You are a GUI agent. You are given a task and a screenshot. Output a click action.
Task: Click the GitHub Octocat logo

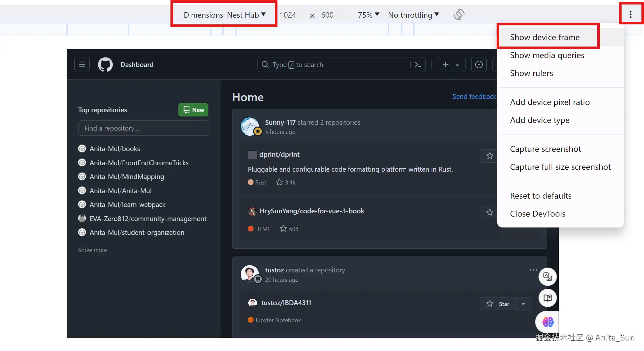[x=105, y=64]
